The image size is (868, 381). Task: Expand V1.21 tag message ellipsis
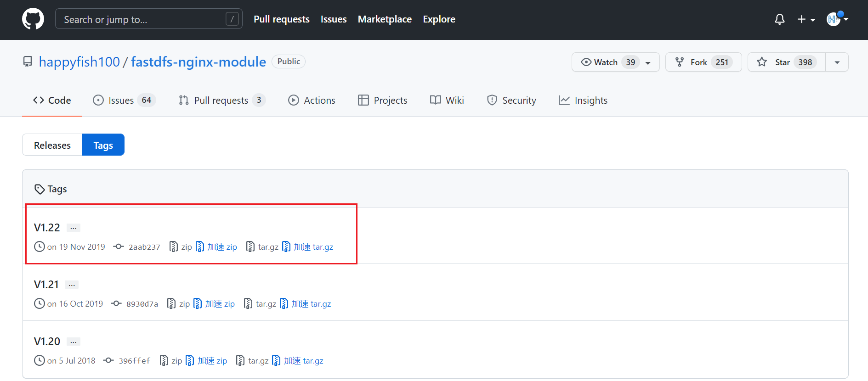tap(72, 285)
